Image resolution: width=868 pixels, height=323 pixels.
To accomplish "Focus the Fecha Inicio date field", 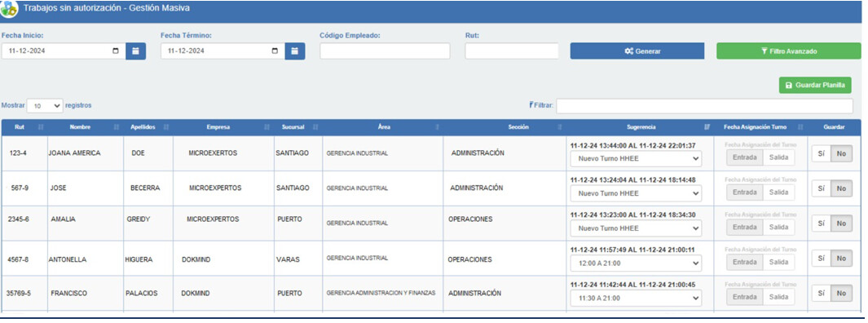I will pyautogui.click(x=63, y=51).
